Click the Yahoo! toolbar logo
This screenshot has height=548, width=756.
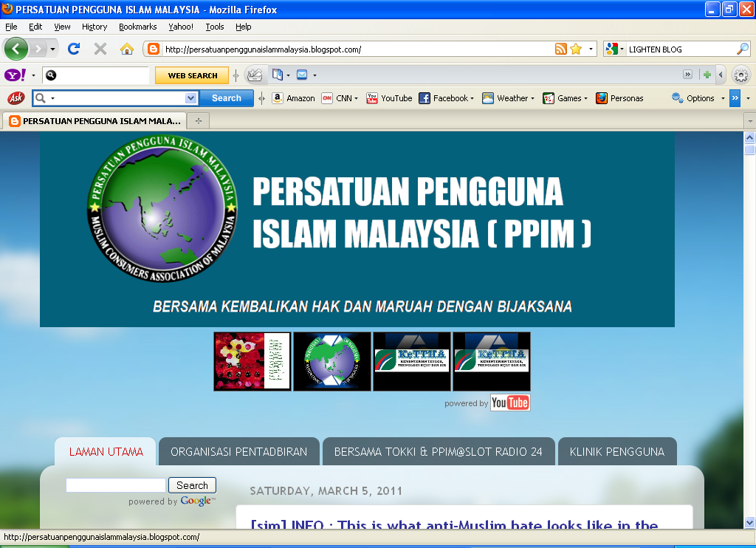pos(15,75)
